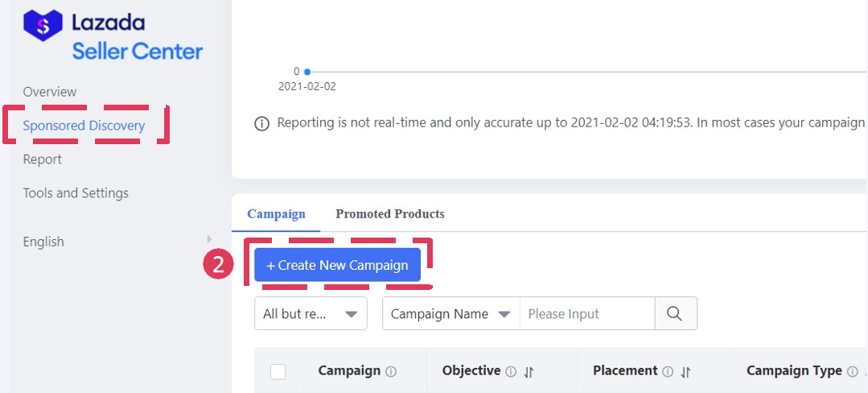Screen dimensions: 868x393
Task: Click reporting notice info icon
Action: point(261,124)
